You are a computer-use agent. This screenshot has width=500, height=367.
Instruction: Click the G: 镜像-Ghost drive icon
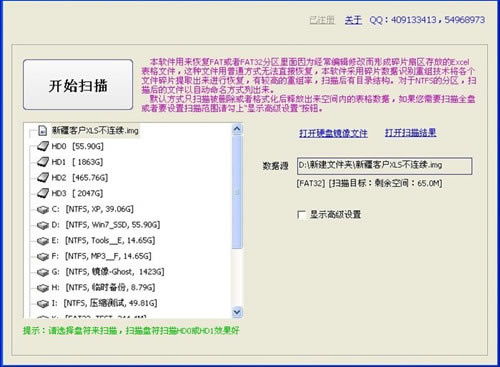click(43, 272)
